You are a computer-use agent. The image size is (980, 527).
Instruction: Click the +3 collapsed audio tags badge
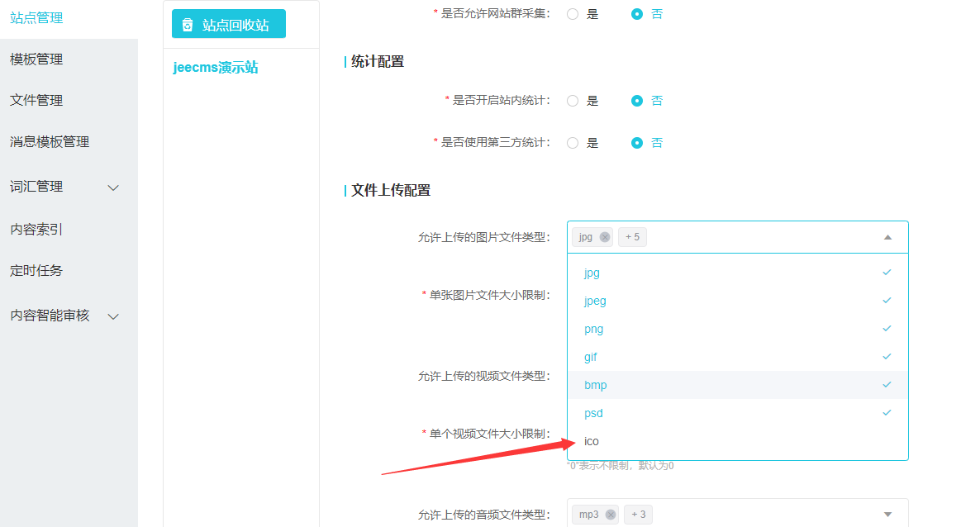click(638, 515)
